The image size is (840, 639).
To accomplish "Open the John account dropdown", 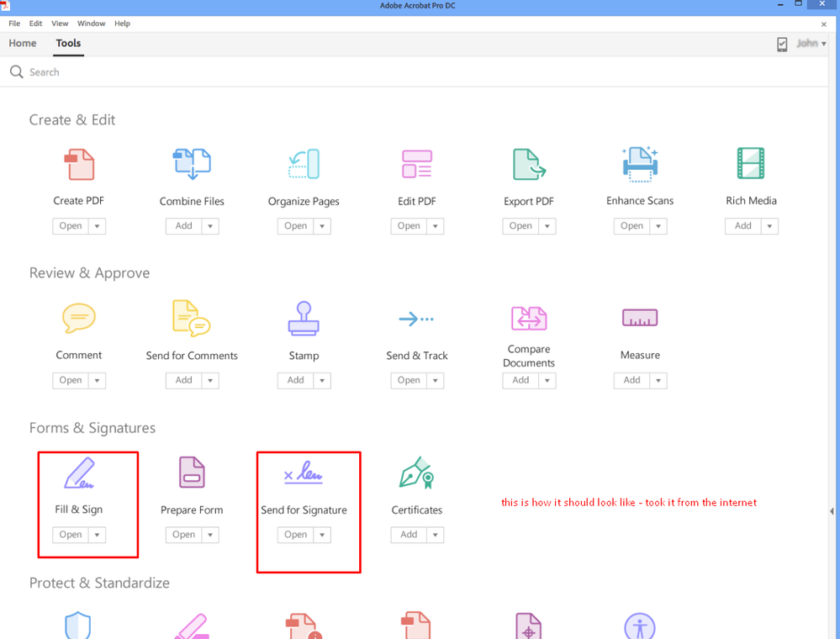I will [x=811, y=44].
